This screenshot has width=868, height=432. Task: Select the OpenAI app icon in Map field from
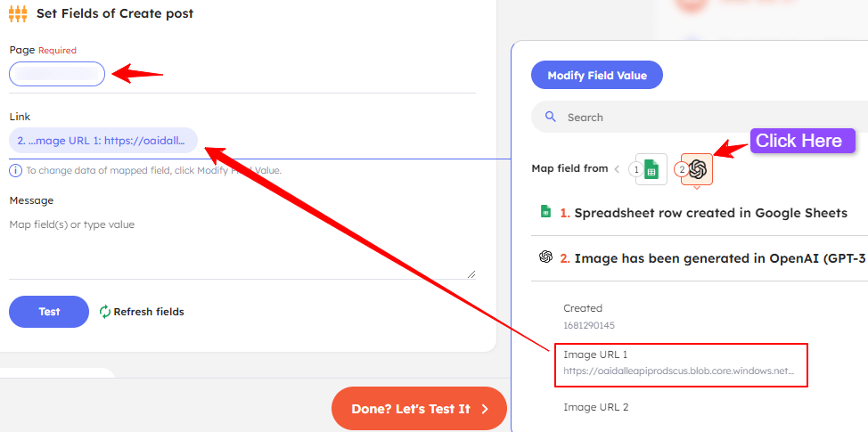697,169
